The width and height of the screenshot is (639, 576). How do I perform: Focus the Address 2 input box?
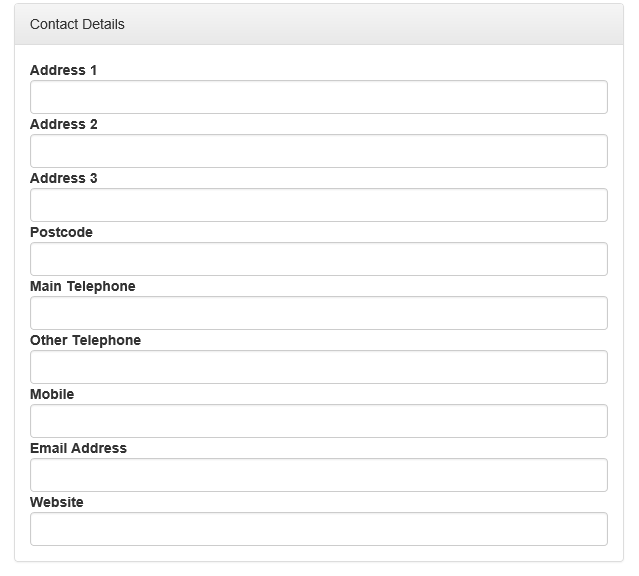pyautogui.click(x=318, y=151)
